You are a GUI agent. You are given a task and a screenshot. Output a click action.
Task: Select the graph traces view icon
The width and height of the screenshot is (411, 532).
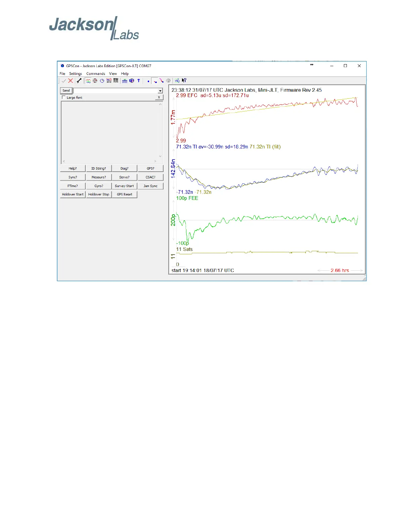coord(88,81)
